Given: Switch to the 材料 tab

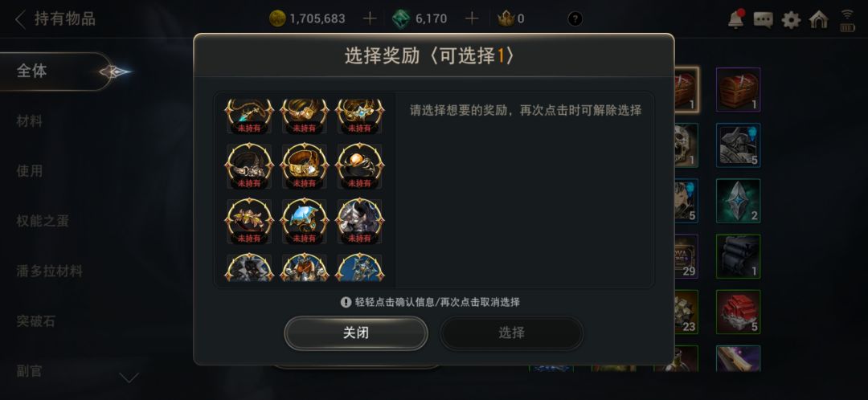Looking at the screenshot, I should 30,121.
